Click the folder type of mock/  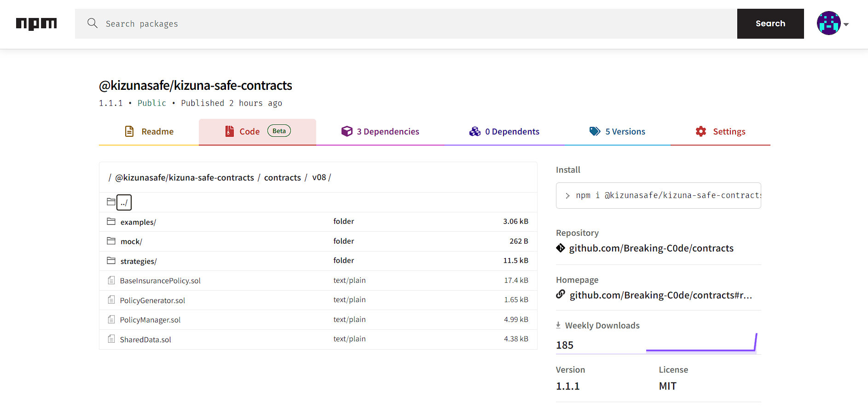(x=344, y=241)
